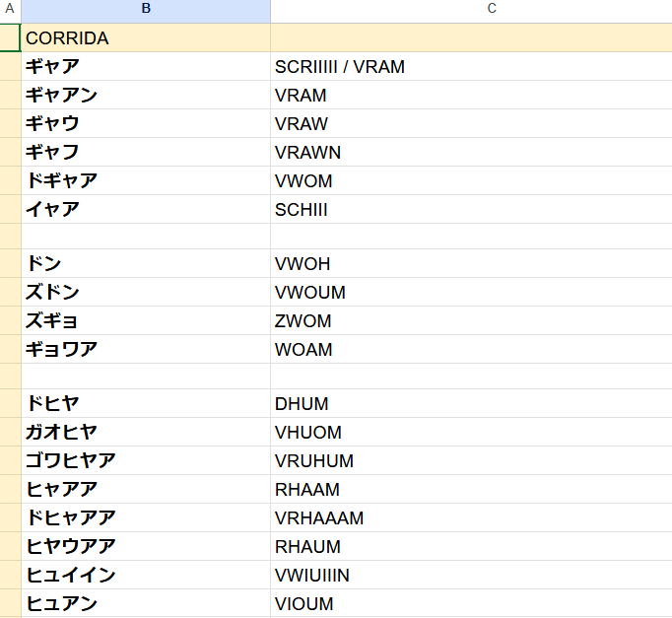Select the ヒュアン cell

146,604
